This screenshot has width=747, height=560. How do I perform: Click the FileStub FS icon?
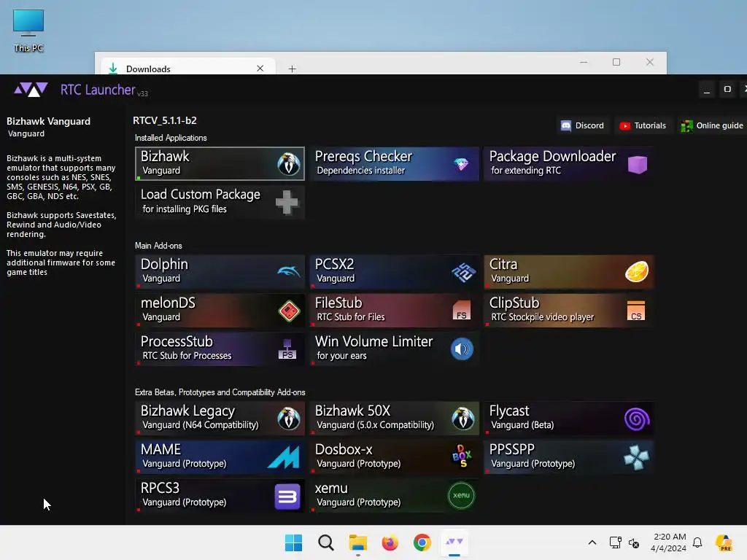coord(462,311)
